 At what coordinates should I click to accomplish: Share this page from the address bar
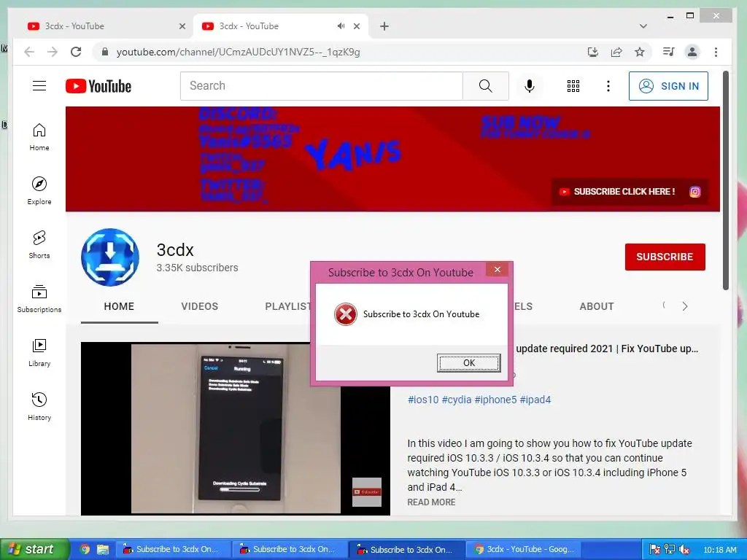click(x=616, y=52)
